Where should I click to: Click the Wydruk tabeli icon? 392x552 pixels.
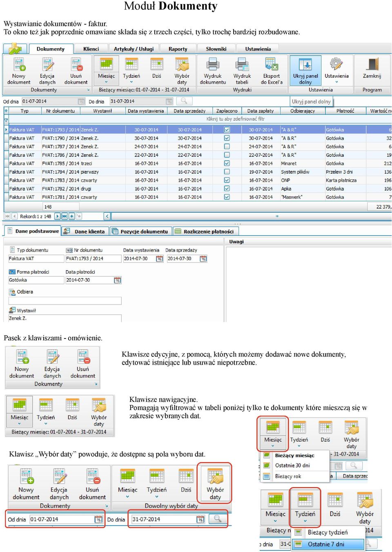(x=242, y=64)
